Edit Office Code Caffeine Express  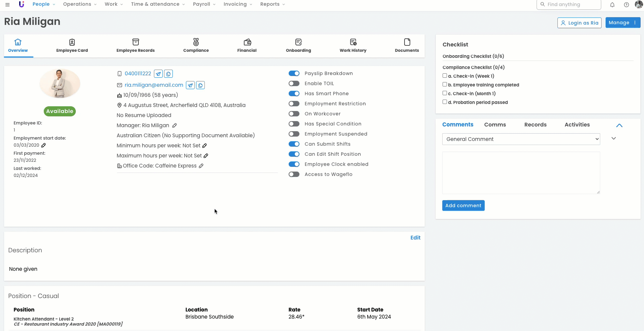point(201,166)
